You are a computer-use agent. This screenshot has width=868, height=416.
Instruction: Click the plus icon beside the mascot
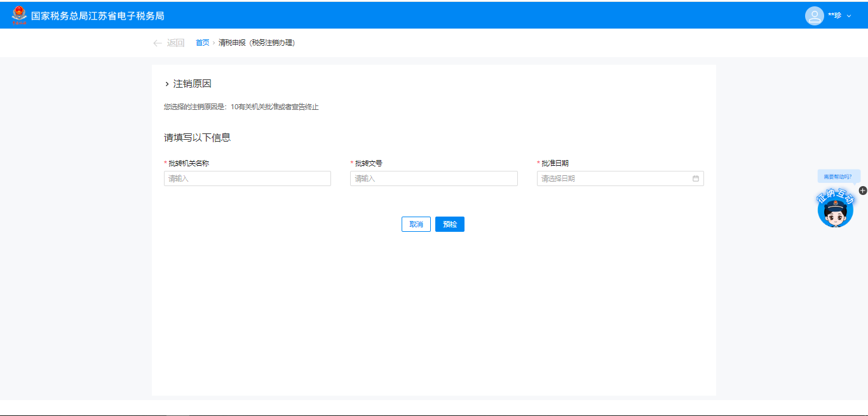862,191
